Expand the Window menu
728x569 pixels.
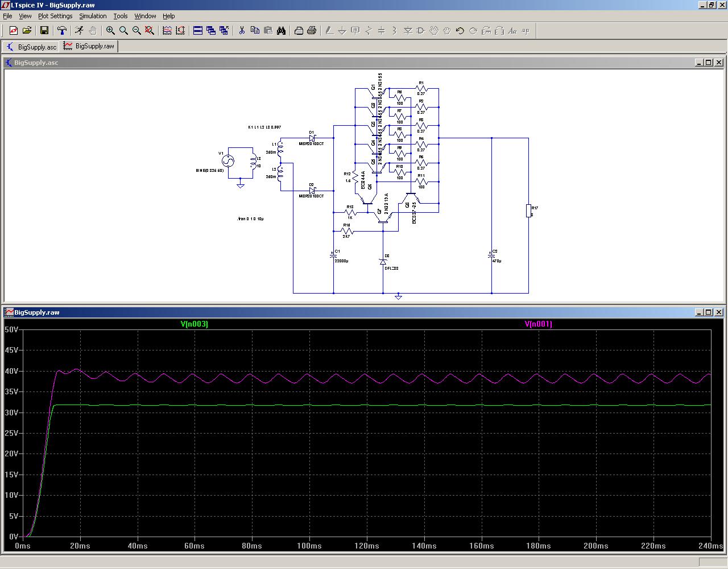pos(145,16)
